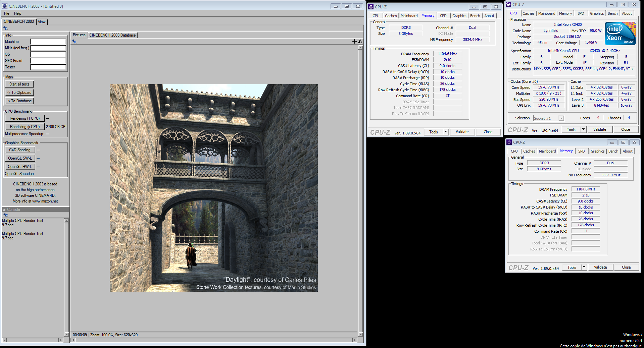Open the Help menu

(x=18, y=13)
